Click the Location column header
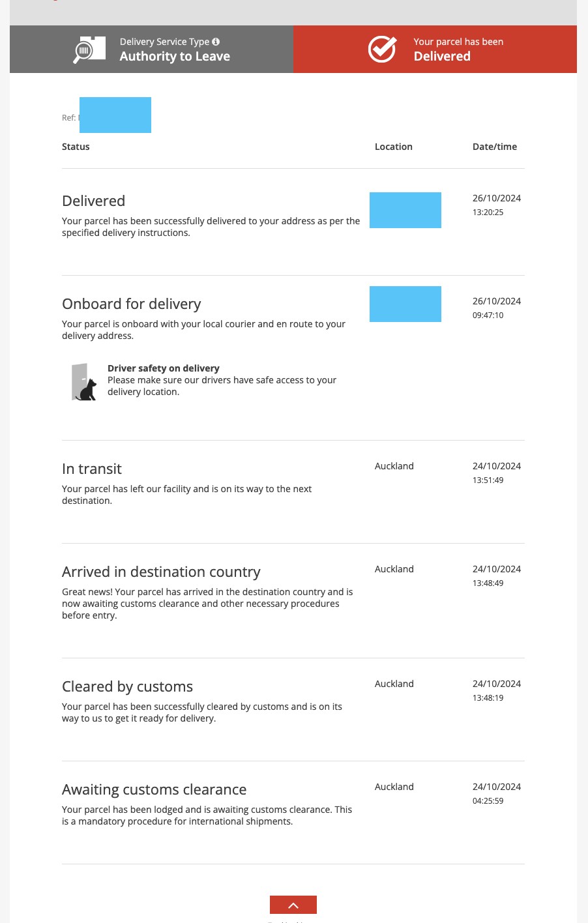Screen dimensions: 588x923 (394, 147)
